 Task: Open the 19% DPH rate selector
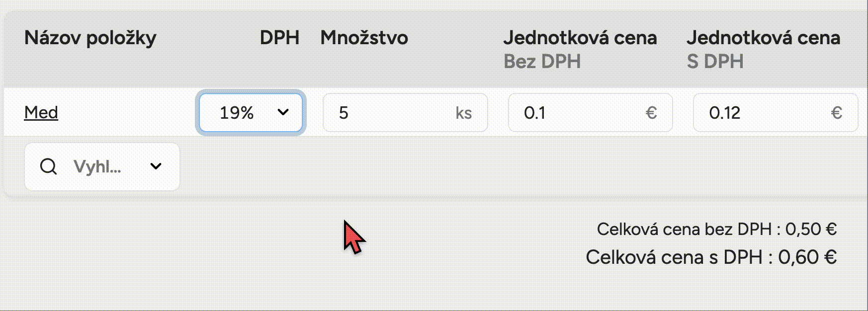244,113
